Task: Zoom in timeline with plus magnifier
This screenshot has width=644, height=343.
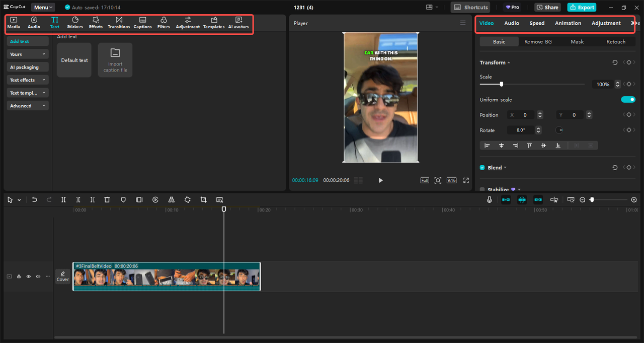Action: point(634,200)
